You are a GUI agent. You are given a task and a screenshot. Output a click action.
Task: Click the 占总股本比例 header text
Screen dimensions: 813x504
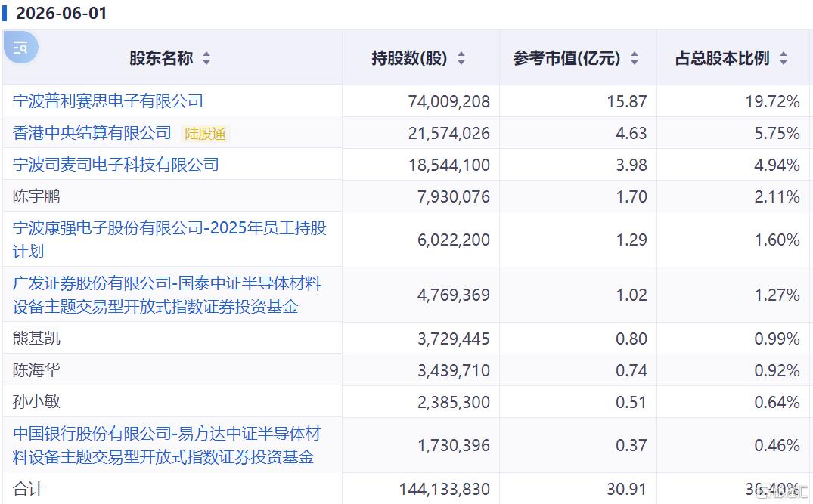(x=722, y=58)
